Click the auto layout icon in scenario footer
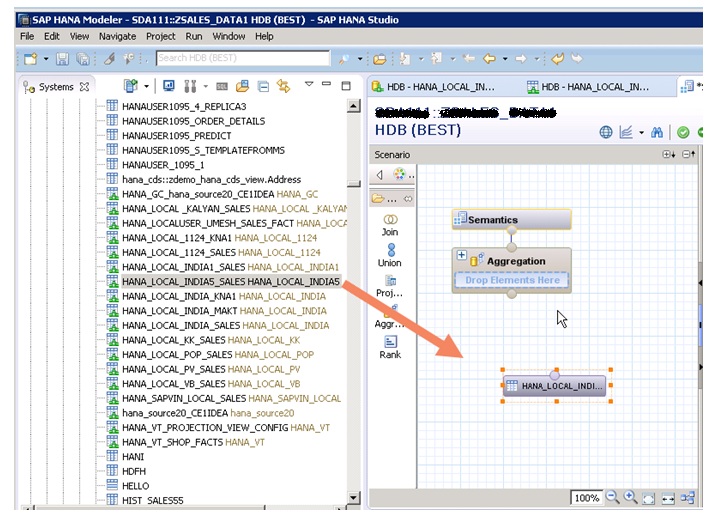The height and width of the screenshot is (522, 724). 688,498
